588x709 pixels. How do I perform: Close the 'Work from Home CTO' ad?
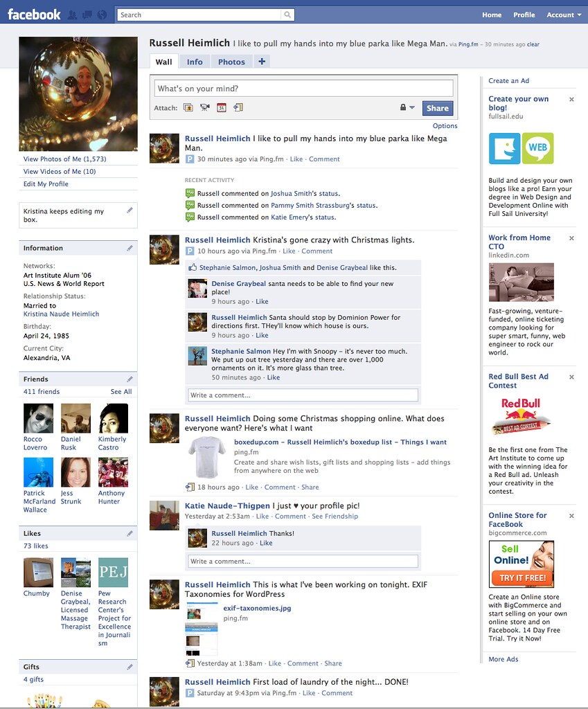pyautogui.click(x=571, y=238)
